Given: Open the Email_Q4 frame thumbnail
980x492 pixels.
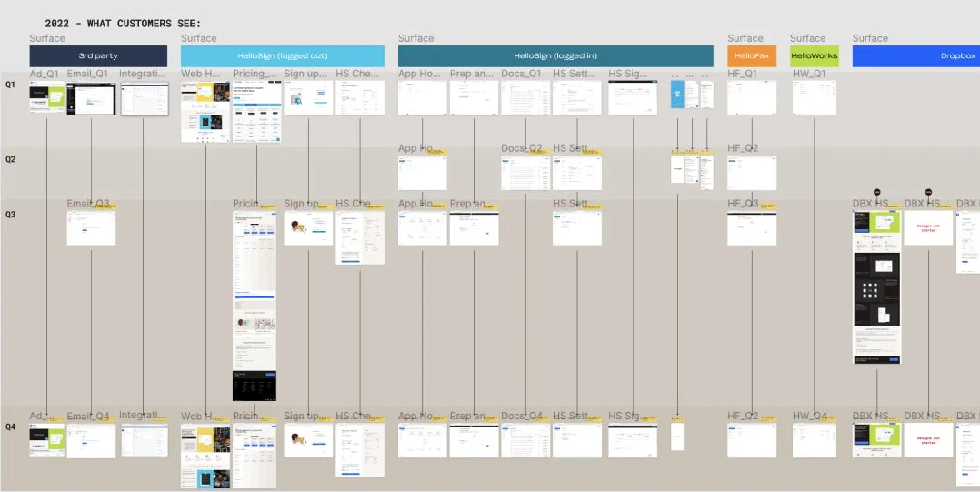Looking at the screenshot, I should click(x=91, y=441).
